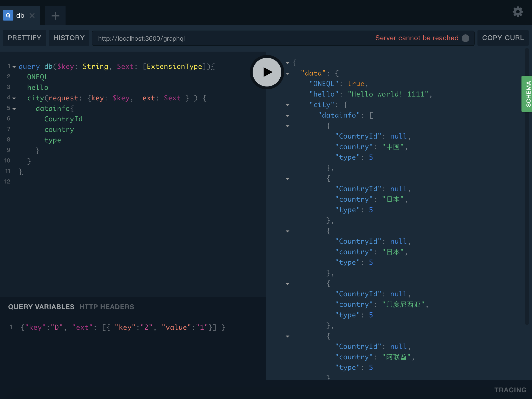Fold the city request block at line 4
Screen dimensions: 532x399
(14, 98)
